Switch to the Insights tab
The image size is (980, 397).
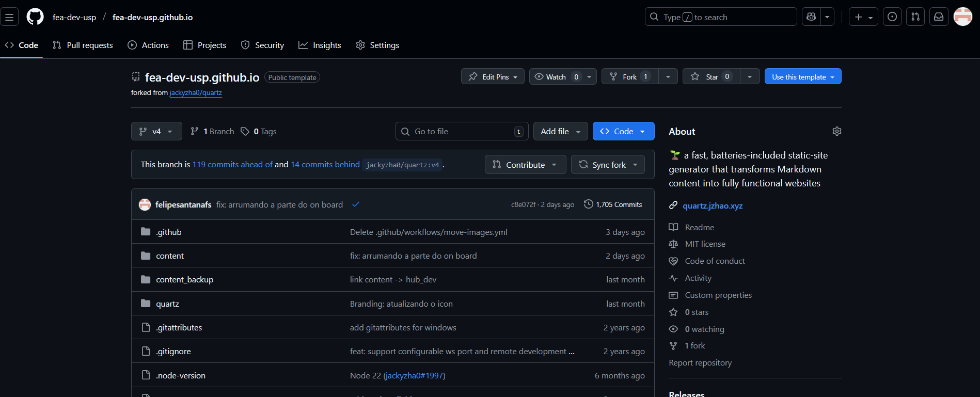(x=320, y=45)
